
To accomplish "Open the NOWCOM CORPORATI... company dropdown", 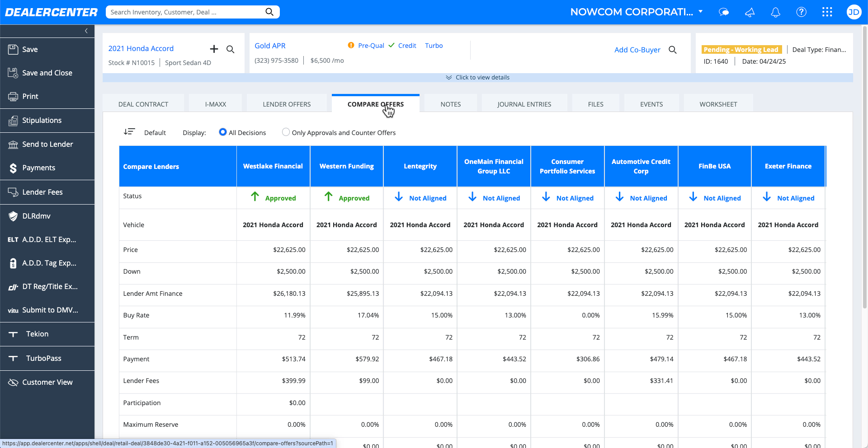I will tap(636, 12).
